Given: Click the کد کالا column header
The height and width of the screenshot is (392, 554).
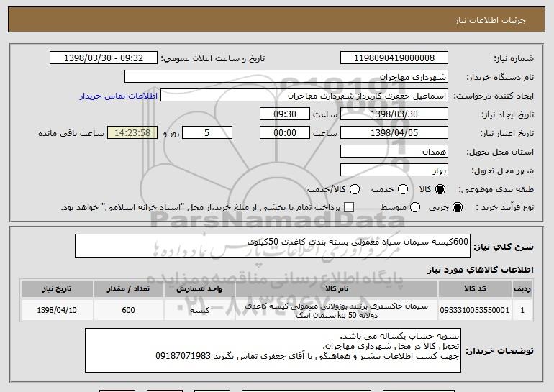Looking at the screenshot, I should point(475,289).
